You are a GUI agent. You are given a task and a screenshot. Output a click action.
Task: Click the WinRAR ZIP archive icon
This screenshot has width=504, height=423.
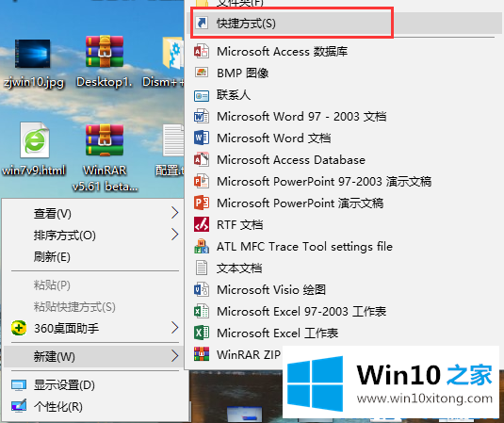pyautogui.click(x=202, y=354)
